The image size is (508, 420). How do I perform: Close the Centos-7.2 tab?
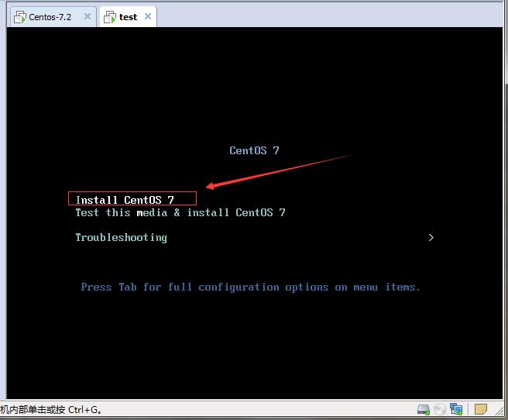click(88, 16)
